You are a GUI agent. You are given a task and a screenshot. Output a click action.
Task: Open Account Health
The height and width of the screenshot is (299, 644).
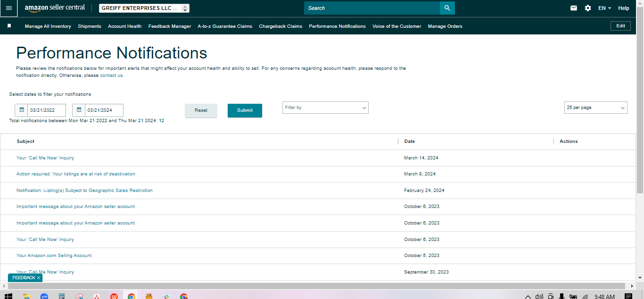(x=124, y=26)
